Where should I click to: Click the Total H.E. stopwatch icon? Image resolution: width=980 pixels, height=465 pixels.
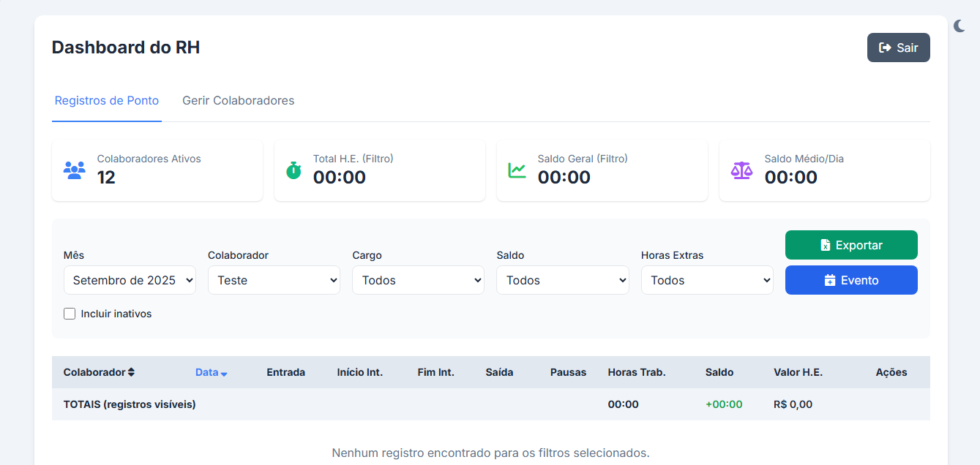(x=293, y=170)
